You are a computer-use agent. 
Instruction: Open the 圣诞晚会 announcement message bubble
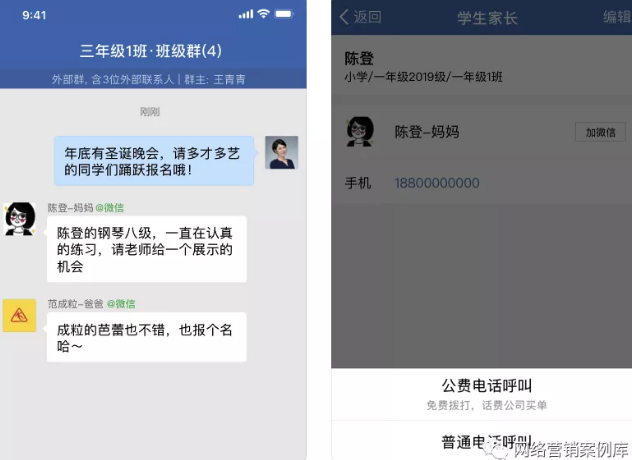tap(154, 161)
